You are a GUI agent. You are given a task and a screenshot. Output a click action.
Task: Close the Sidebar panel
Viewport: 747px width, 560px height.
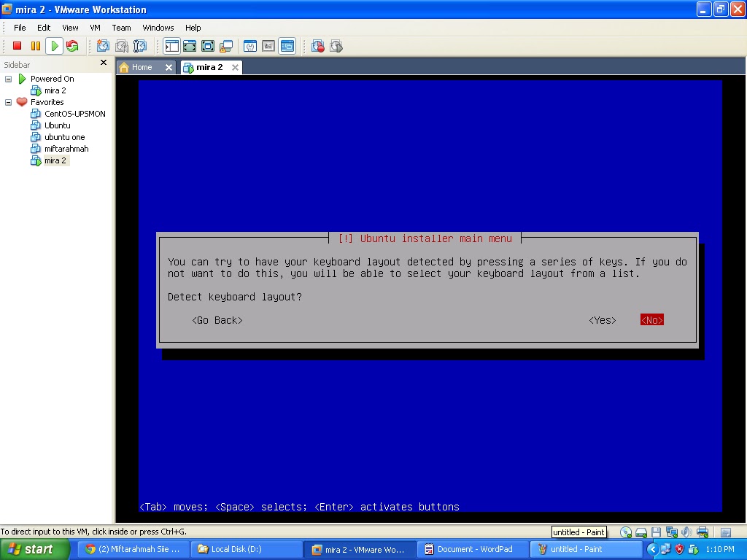(104, 63)
